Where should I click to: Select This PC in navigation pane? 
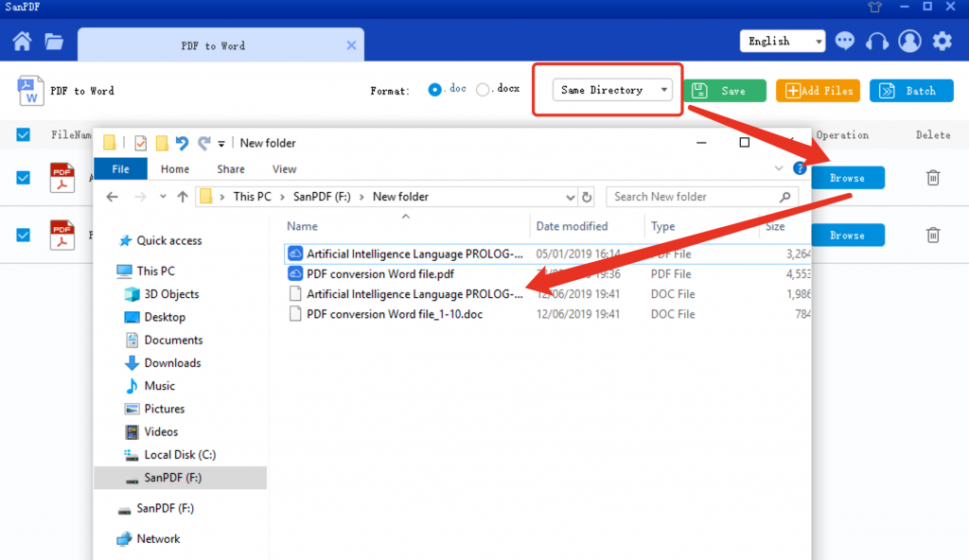click(x=155, y=271)
